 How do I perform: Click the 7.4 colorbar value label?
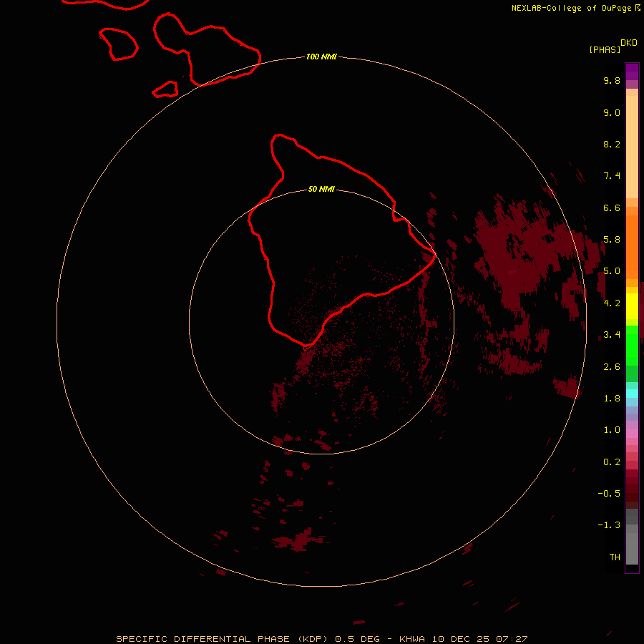(612, 176)
